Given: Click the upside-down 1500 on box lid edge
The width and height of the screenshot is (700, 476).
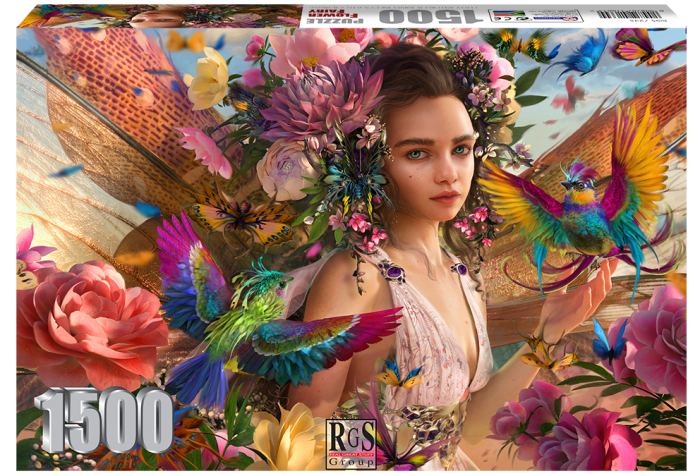Looking at the screenshot, I should (430, 17).
